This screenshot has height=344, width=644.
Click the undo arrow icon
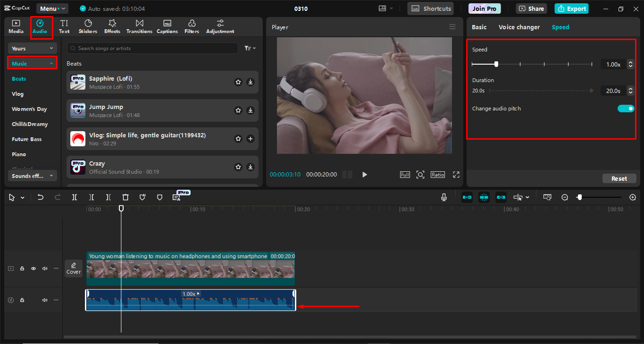click(x=41, y=197)
